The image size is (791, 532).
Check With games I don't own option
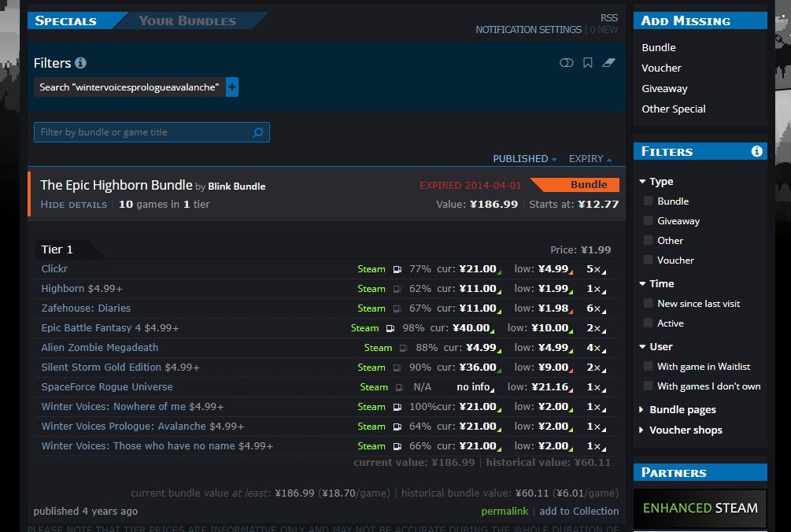tap(649, 386)
